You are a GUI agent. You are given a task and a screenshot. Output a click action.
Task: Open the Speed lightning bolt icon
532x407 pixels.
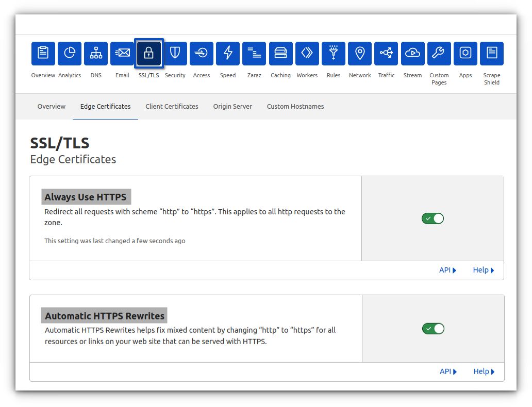(x=228, y=53)
